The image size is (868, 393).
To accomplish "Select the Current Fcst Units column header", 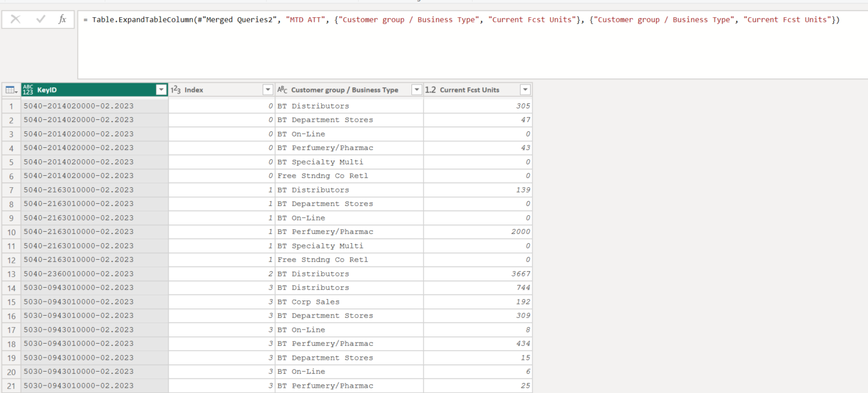I will point(478,90).
